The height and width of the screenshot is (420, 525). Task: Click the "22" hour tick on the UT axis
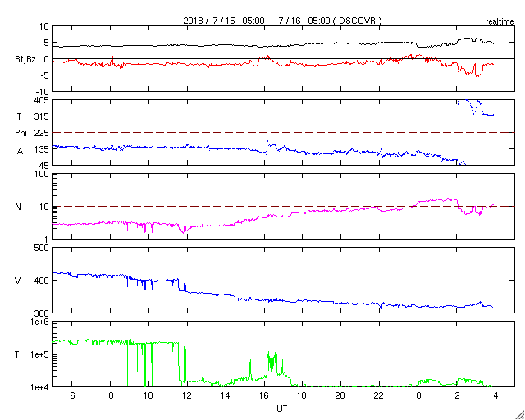coord(379,396)
